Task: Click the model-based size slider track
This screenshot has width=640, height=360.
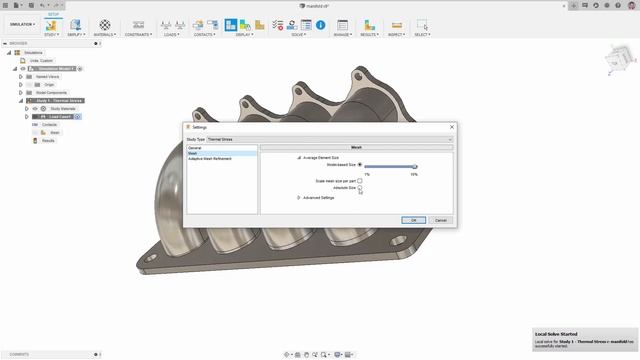Action: [390, 167]
